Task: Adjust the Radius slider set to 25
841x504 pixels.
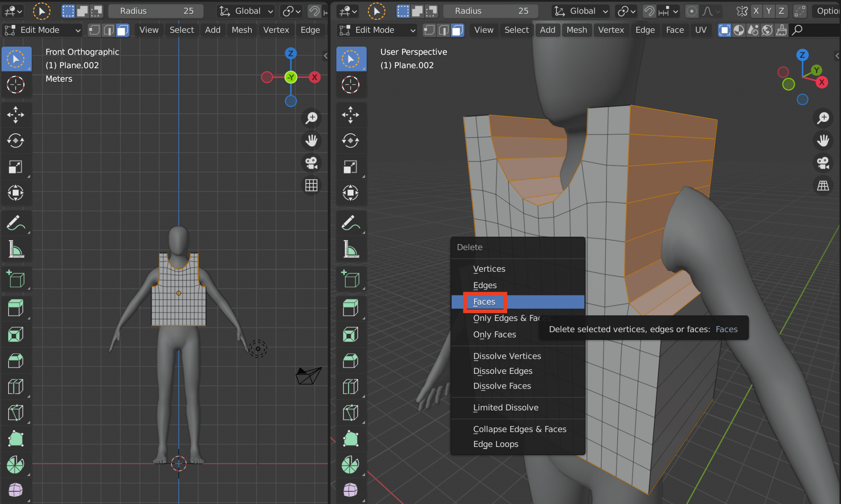Action: 156,11
